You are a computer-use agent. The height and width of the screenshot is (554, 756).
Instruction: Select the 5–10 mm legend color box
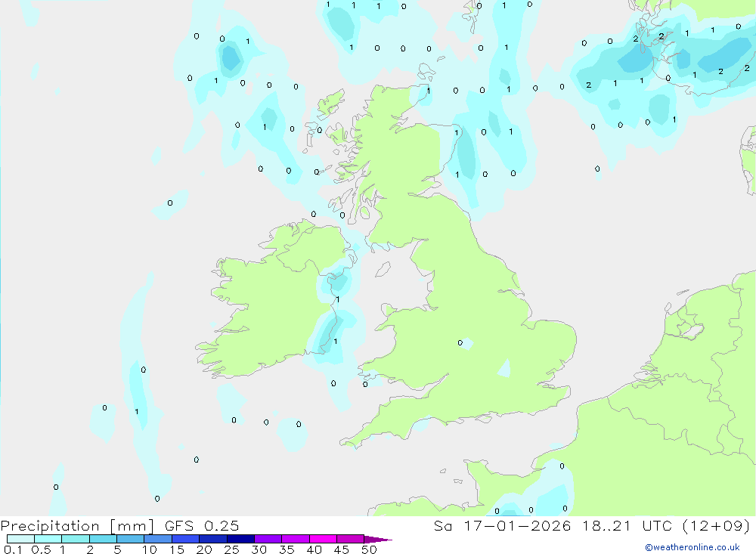pyautogui.click(x=131, y=539)
